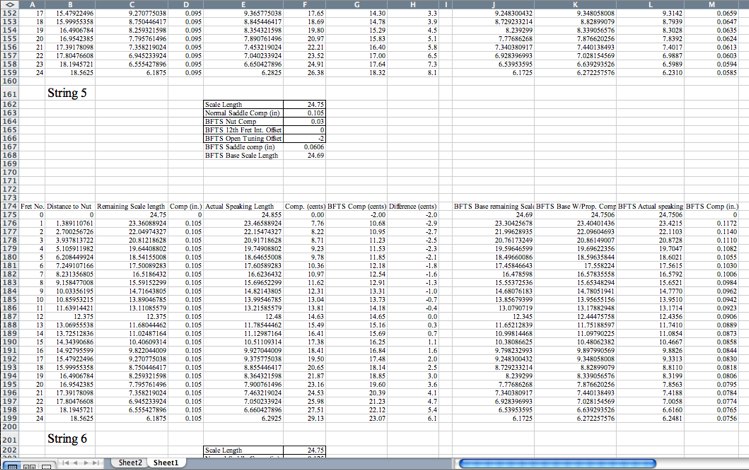Select the 24.7506 cell in column K
The image size is (749, 470).
click(576, 215)
